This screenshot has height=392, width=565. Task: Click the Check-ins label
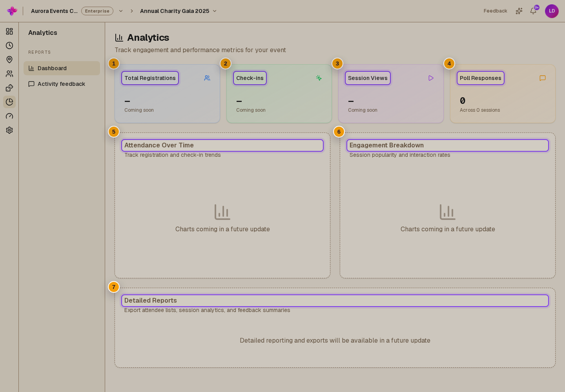pos(250,78)
